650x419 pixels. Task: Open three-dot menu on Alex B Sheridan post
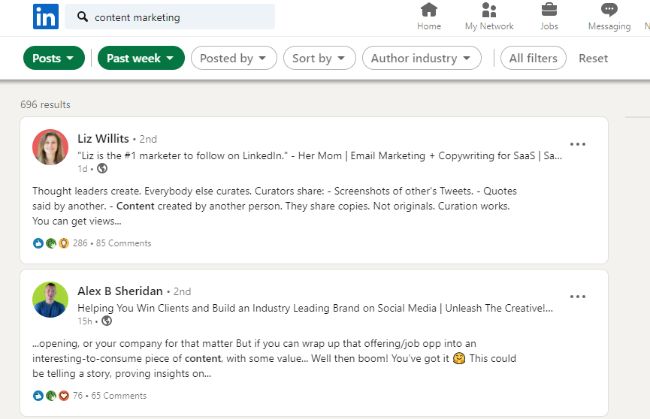point(577,296)
